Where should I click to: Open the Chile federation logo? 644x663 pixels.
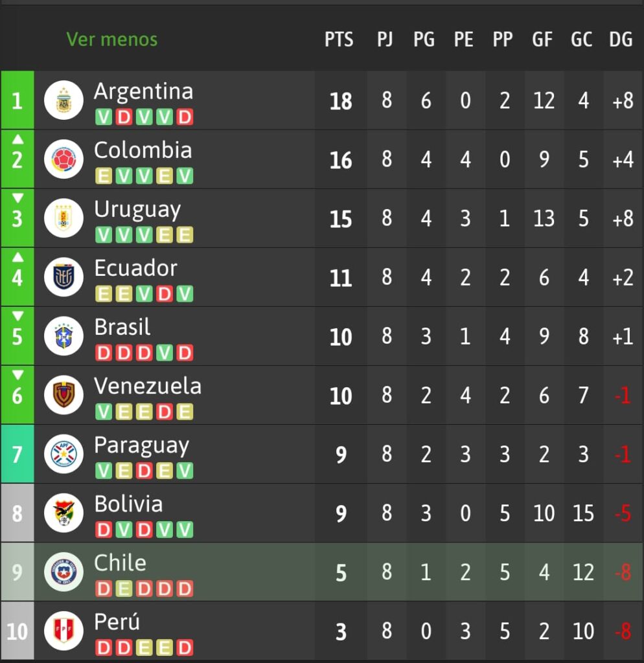pyautogui.click(x=64, y=572)
